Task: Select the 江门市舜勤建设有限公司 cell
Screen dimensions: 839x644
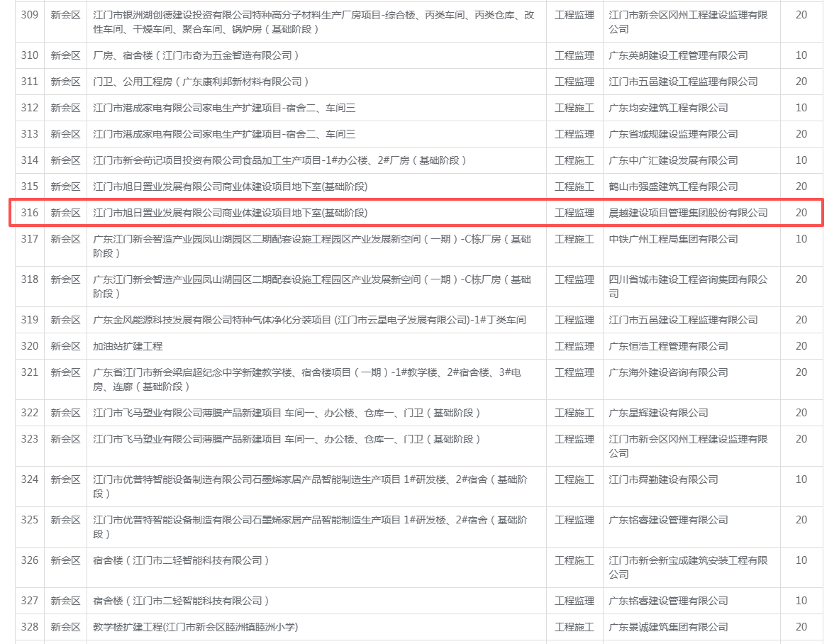Action: point(663,479)
